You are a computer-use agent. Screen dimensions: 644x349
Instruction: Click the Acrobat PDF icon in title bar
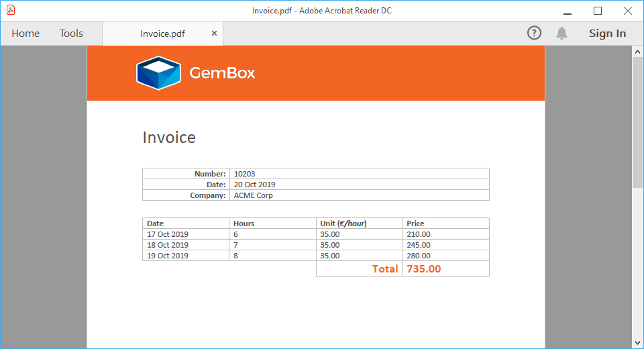click(x=11, y=10)
